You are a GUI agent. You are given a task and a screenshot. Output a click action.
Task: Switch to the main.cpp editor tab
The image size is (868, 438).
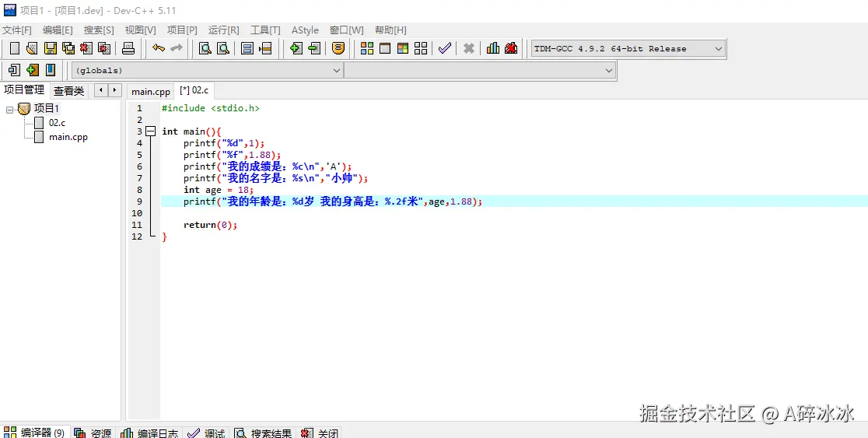tap(151, 91)
